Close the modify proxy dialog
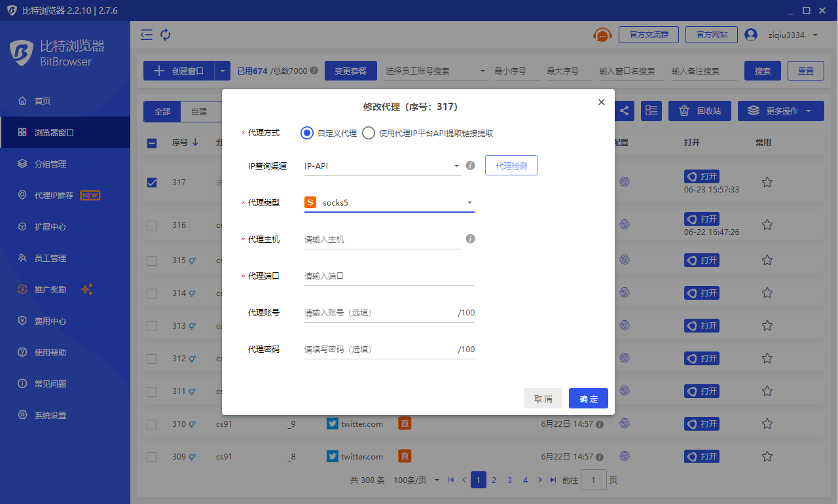The width and height of the screenshot is (838, 504). pyautogui.click(x=601, y=102)
